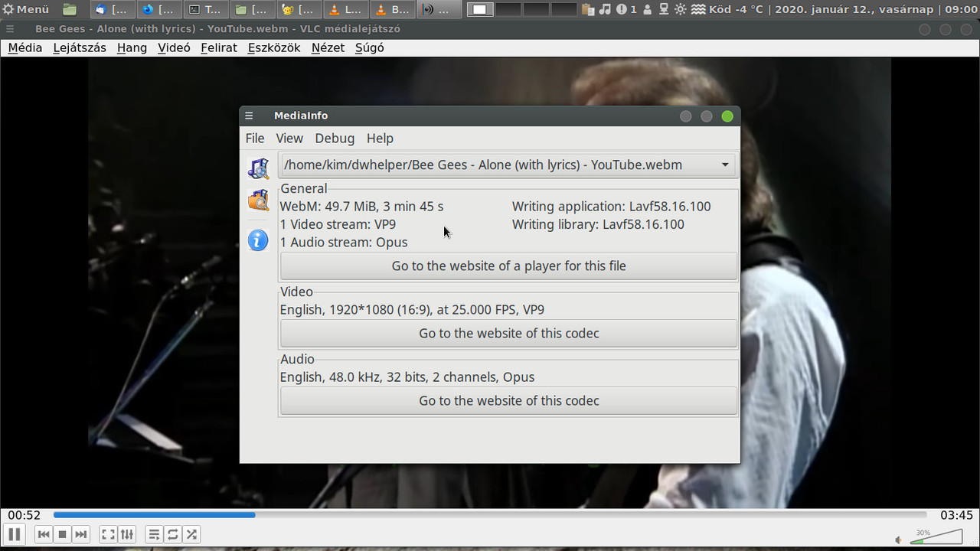Select the English, 48.0 kHz audio info text
The height and width of the screenshot is (551, 980).
pyautogui.click(x=407, y=377)
